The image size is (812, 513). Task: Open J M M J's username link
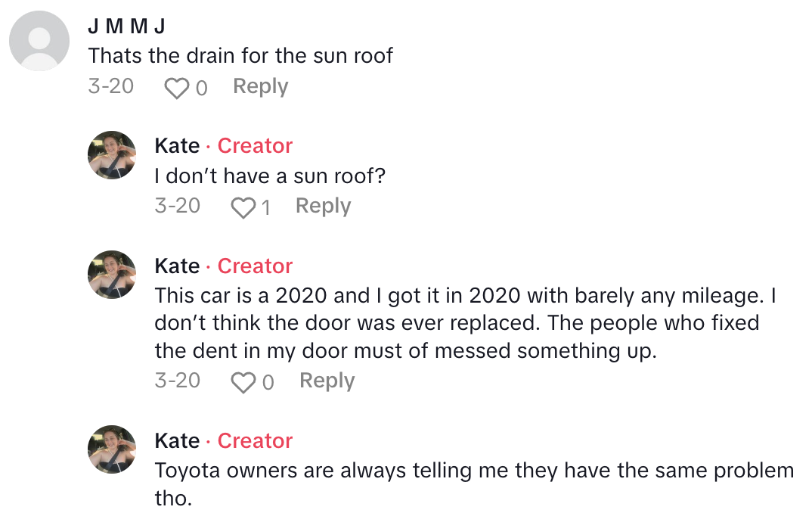tap(126, 26)
